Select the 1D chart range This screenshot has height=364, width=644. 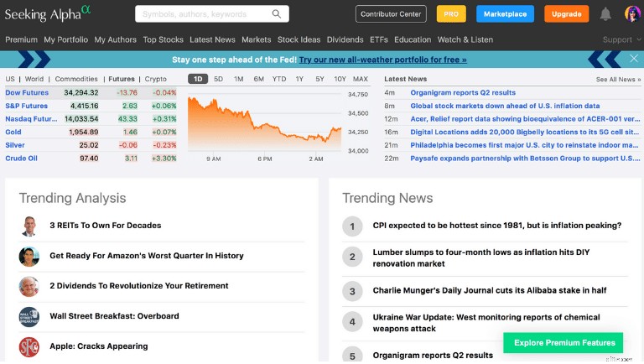point(198,79)
